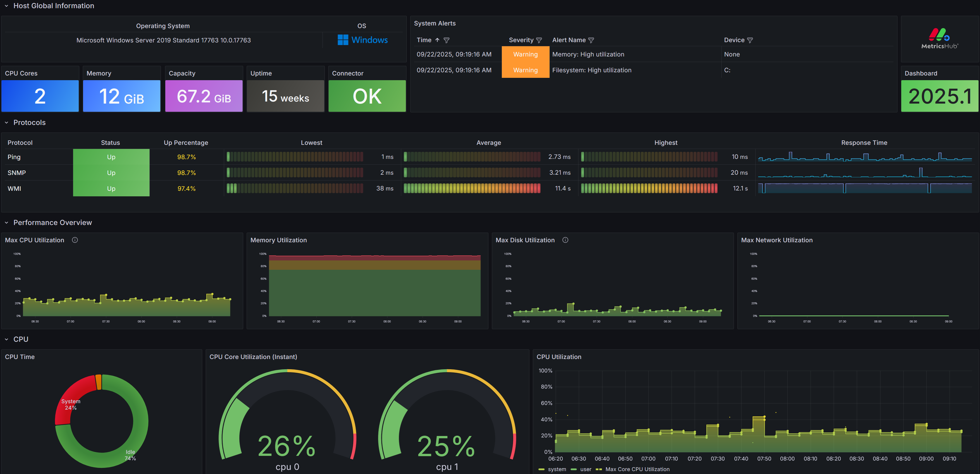Show Max CPU Utilization info icon

coord(75,240)
